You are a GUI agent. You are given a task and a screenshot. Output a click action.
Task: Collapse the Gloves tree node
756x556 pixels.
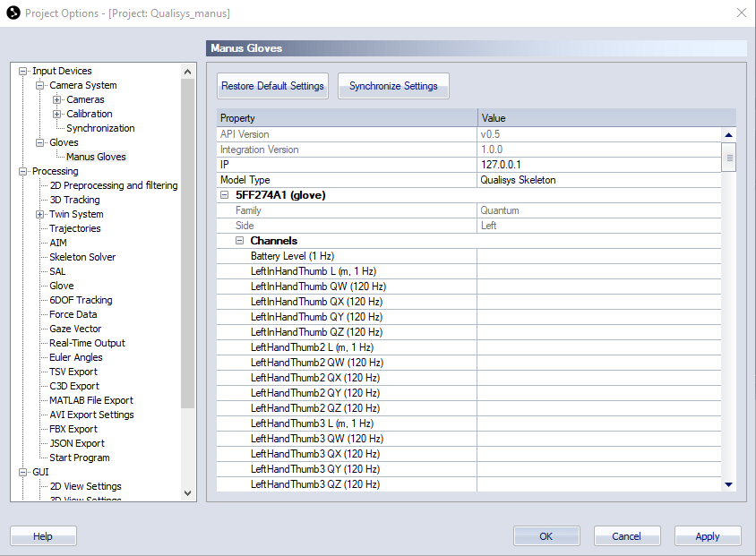(x=40, y=143)
